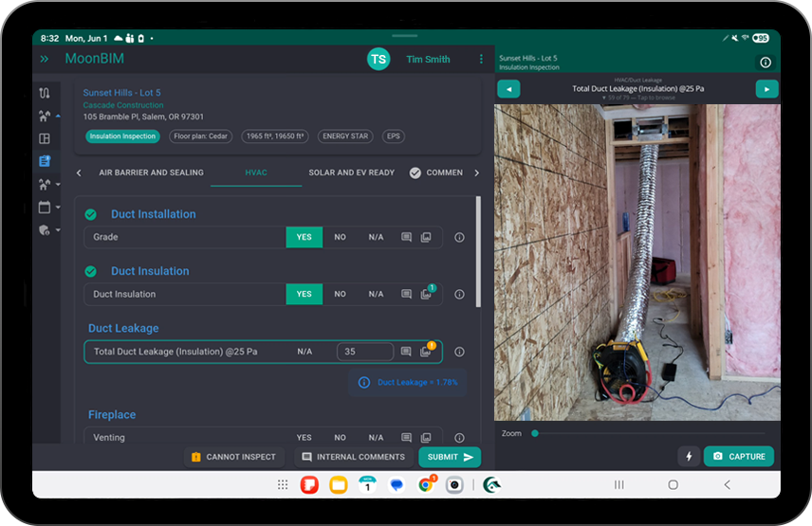Click the Insulation Inspection chip
The width and height of the screenshot is (812, 526).
point(122,136)
